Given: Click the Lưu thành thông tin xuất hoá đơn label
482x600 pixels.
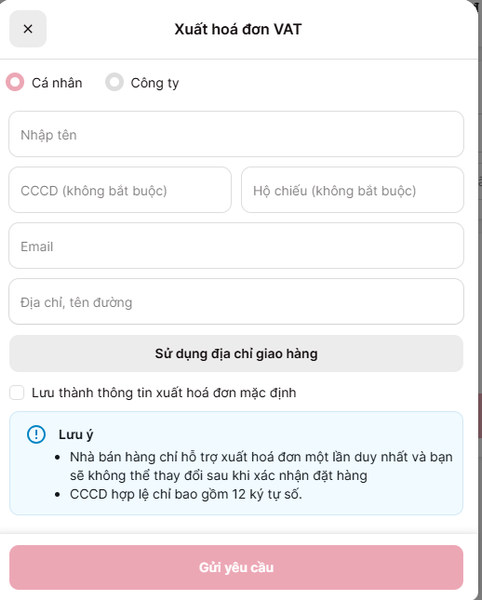Looking at the screenshot, I should pyautogui.click(x=164, y=393).
